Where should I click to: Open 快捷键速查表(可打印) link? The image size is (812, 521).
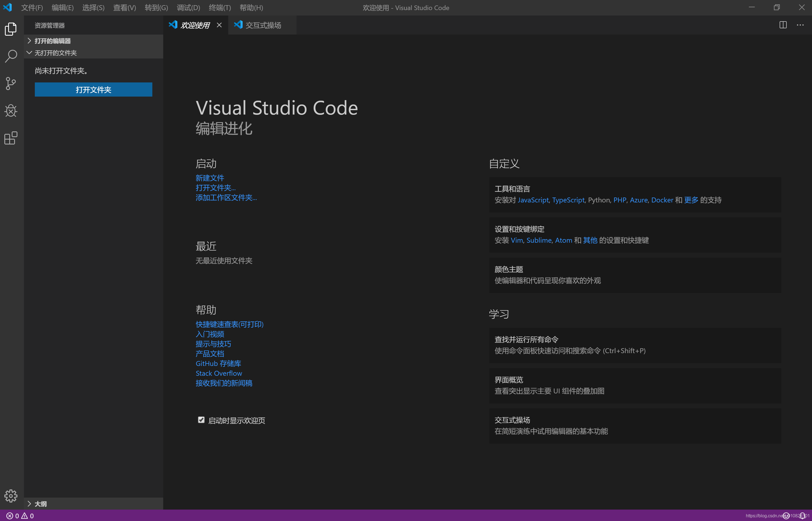229,324
